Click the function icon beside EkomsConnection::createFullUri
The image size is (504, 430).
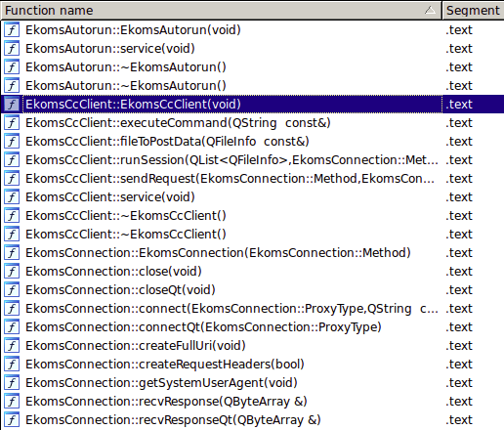click(12, 346)
